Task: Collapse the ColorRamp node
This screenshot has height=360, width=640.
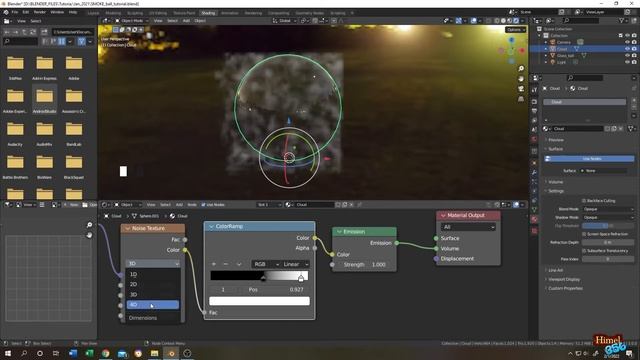Action: (x=211, y=227)
